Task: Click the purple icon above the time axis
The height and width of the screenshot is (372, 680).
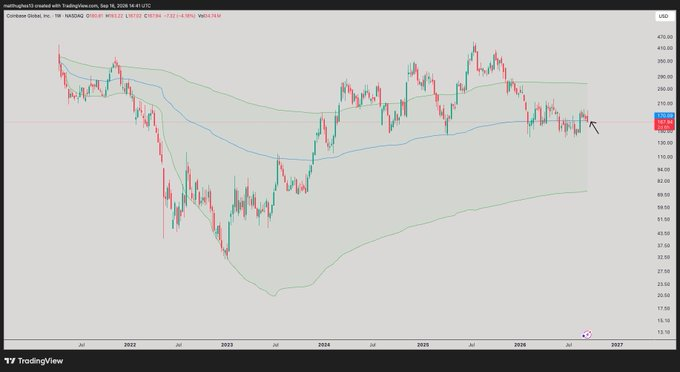Action: pyautogui.click(x=586, y=334)
